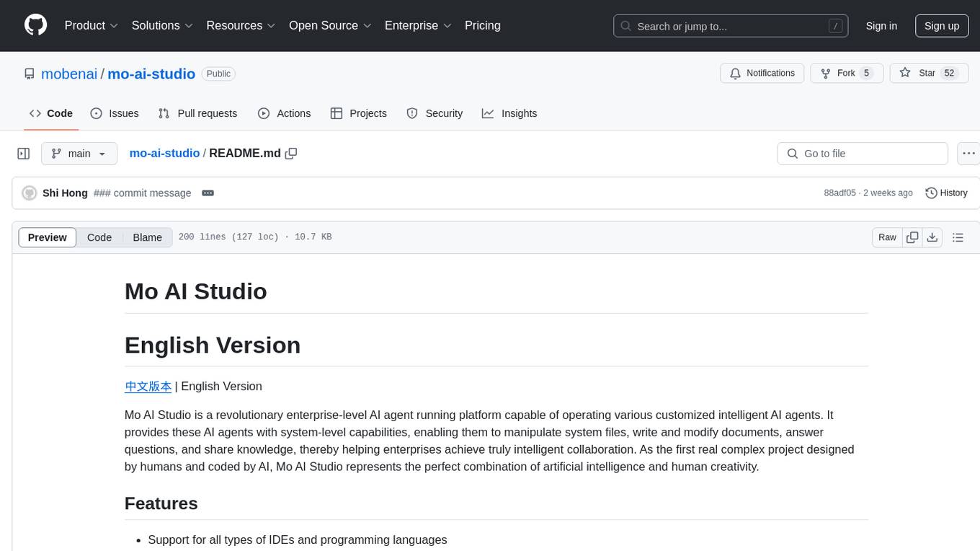
Task: View file History
Action: [946, 193]
